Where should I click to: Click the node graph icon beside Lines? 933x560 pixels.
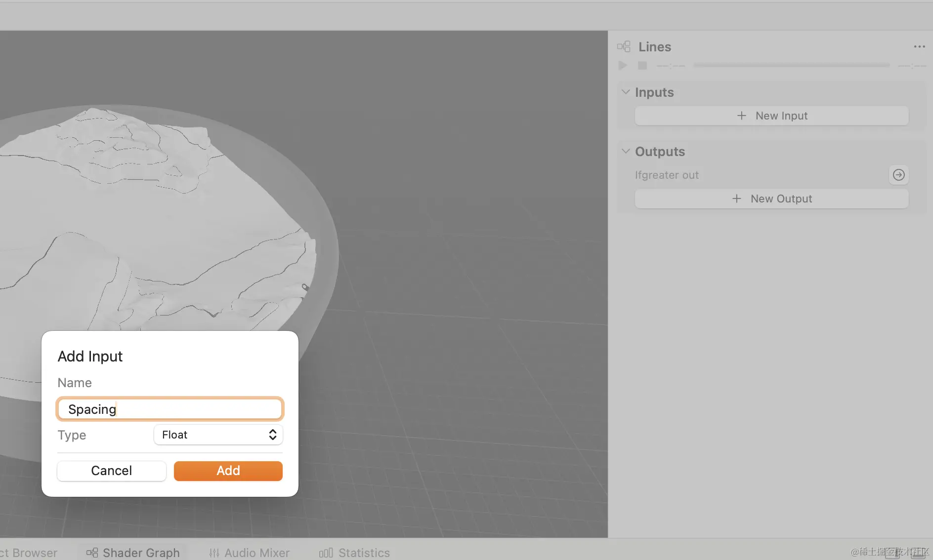[x=624, y=46]
